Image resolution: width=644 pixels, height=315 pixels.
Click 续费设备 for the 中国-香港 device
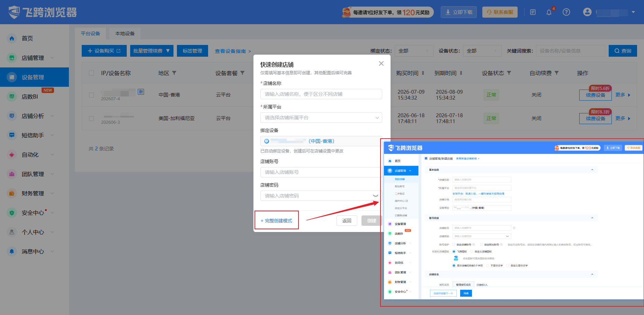(x=596, y=95)
